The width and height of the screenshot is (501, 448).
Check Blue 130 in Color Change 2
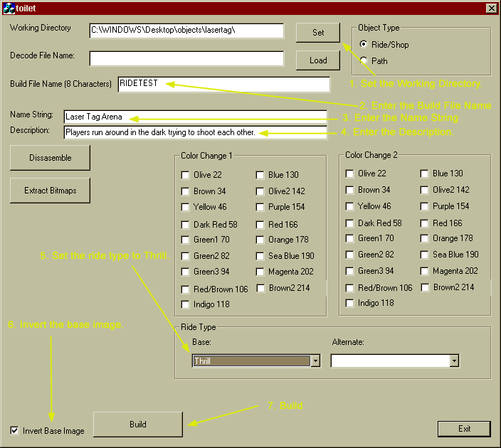coord(424,174)
